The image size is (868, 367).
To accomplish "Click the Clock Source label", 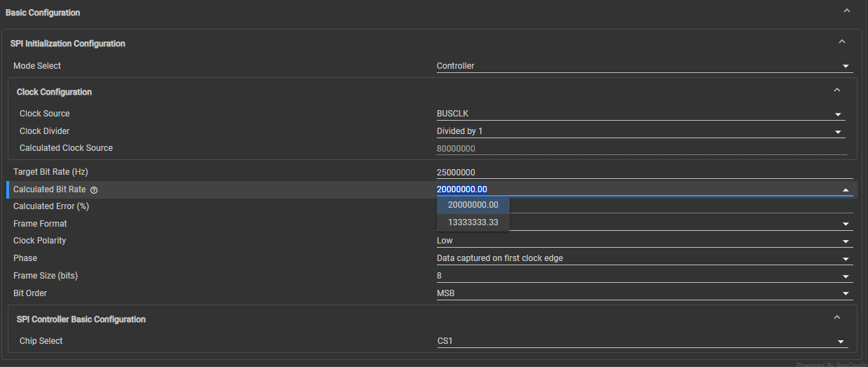I will click(45, 114).
